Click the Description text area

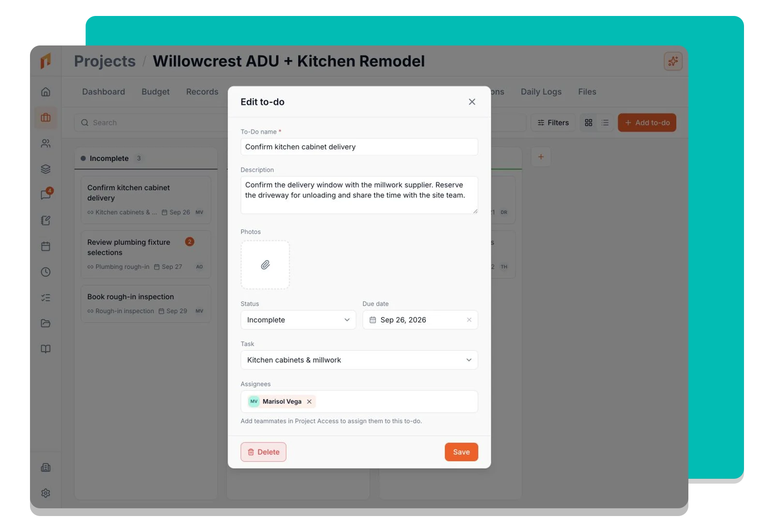point(359,195)
